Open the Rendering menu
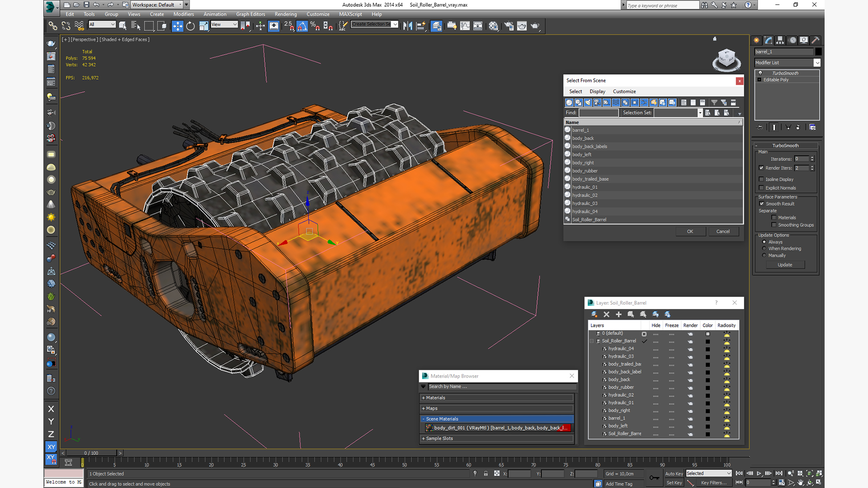The height and width of the screenshot is (488, 868). pos(286,14)
